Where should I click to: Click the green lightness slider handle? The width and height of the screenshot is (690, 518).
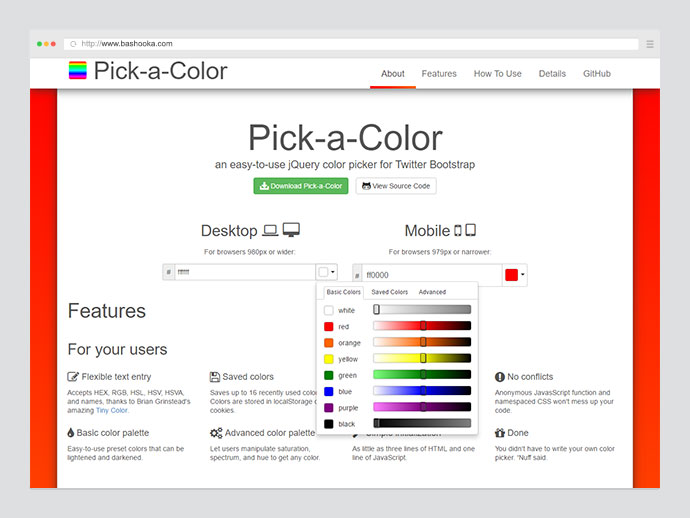[x=423, y=375]
